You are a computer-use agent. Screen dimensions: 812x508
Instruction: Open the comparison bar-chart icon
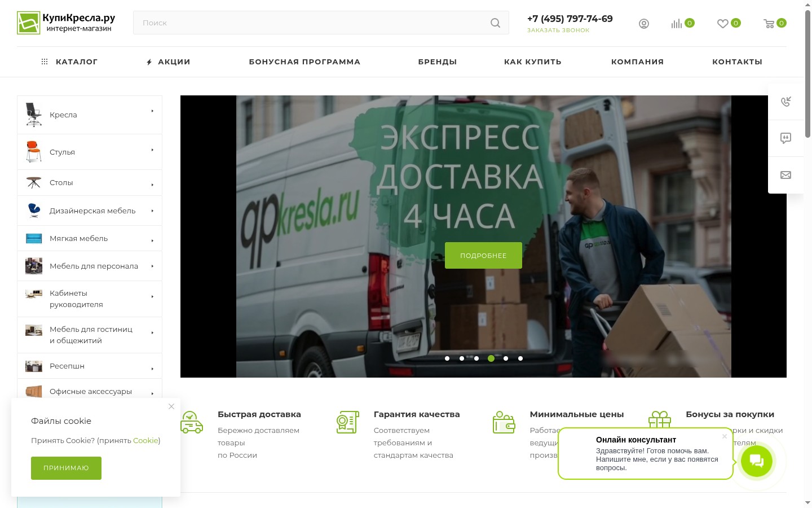pos(677,24)
